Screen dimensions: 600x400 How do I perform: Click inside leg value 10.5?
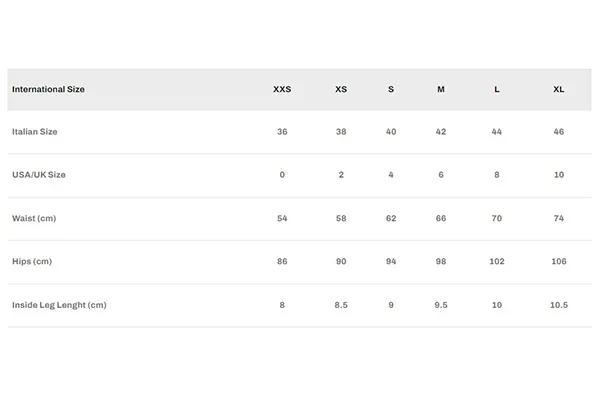point(559,305)
